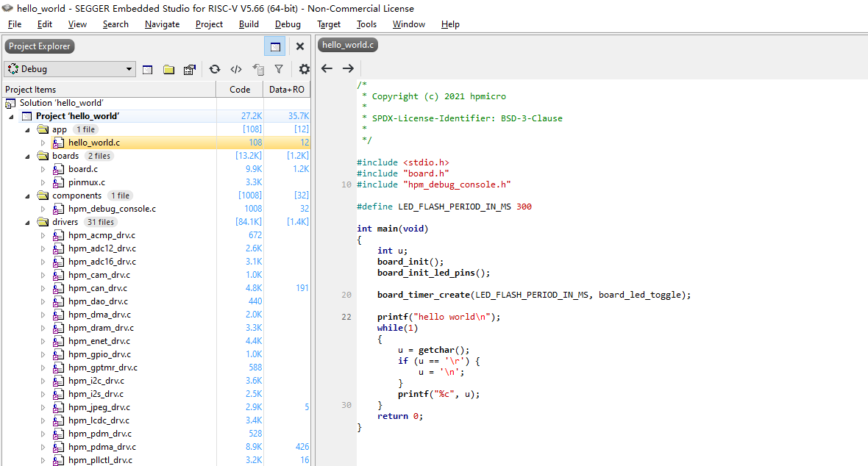The width and height of the screenshot is (868, 466).
Task: Click the navigate back arrow in editor
Action: 327,68
